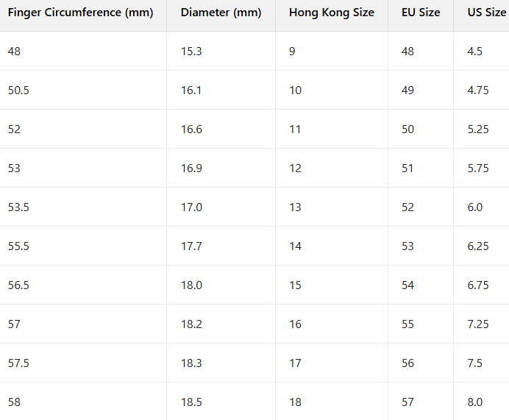This screenshot has height=420, width=509.
Task: Select the US size 6.0 cell
Action: coord(475,207)
